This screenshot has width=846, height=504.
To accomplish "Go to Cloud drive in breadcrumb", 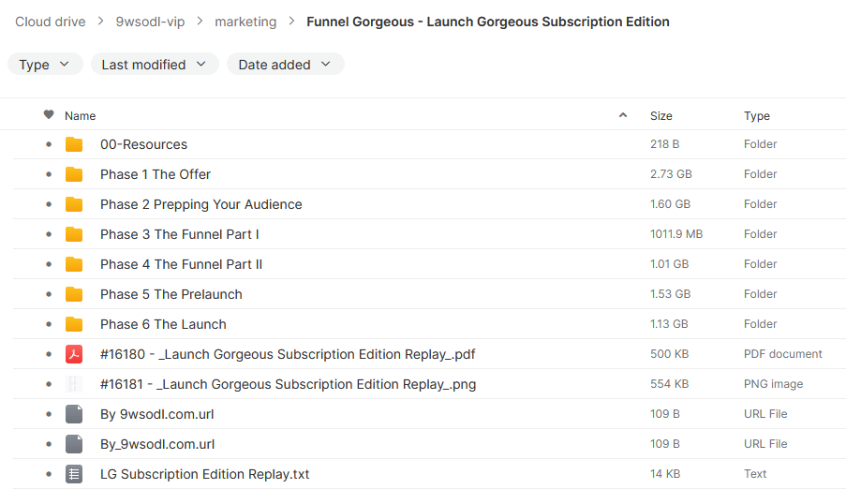I will click(50, 22).
